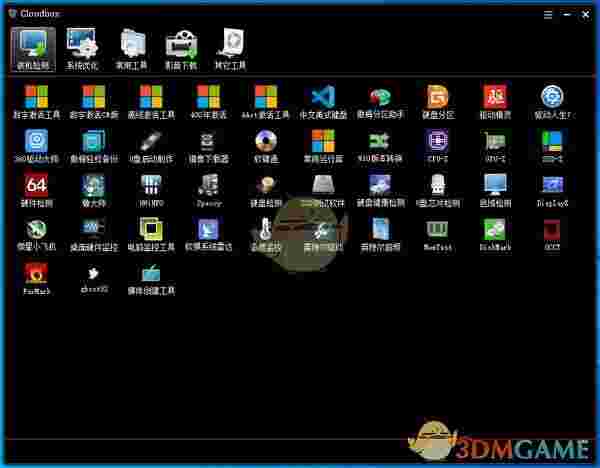Open the tab with the film camera icon
Screen dimensions: 600x468
pos(181,49)
